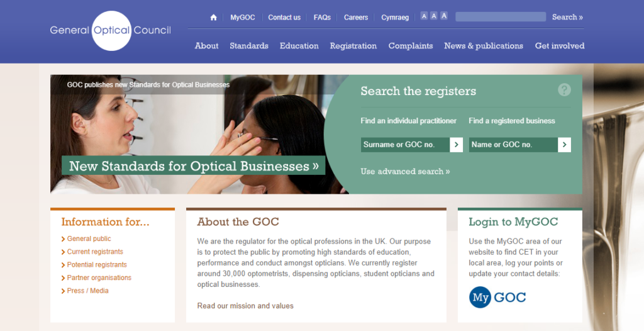This screenshot has height=331, width=644.
Task: Open the Education menu
Action: 299,46
